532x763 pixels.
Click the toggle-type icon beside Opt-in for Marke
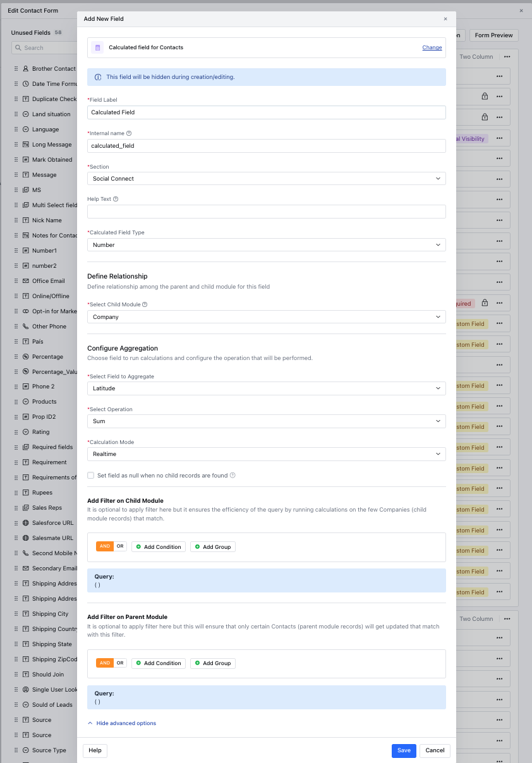point(26,311)
